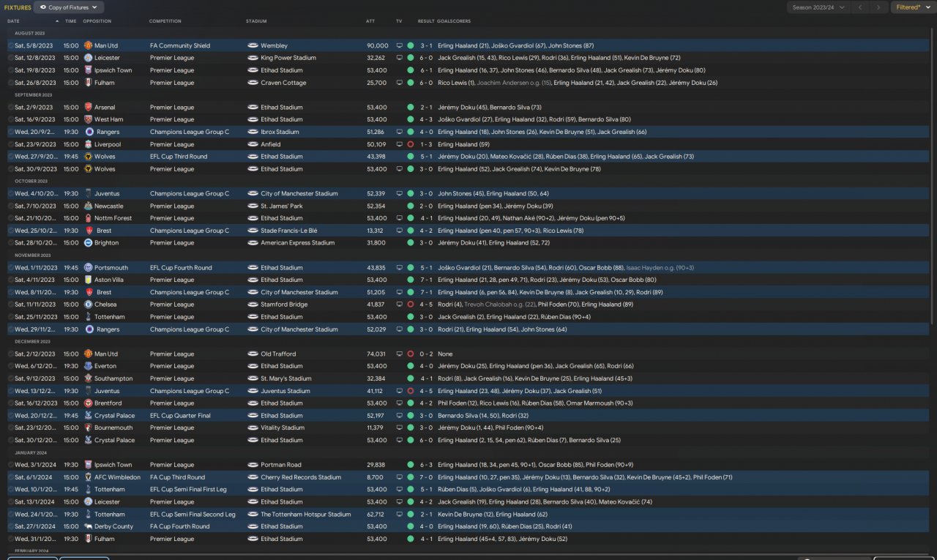The height and width of the screenshot is (560, 937).
Task: Click the Portsmouth club badge
Action: 88,268
